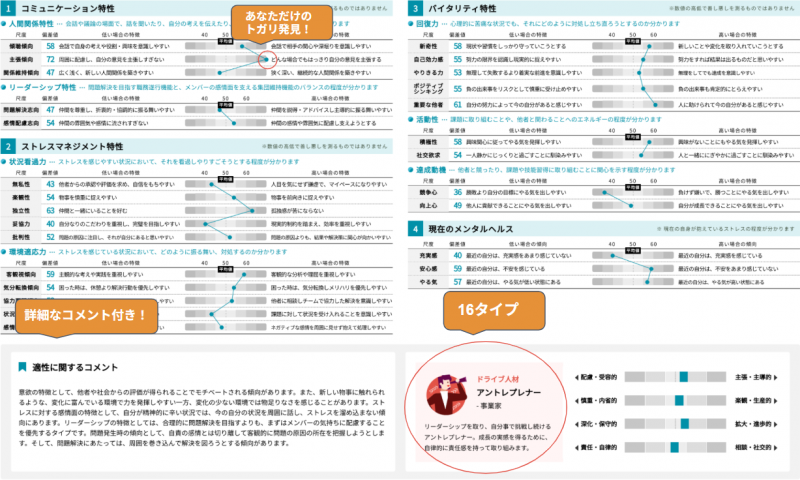
Task: Click the red circled point on 主張傾向 graph
Action: pyautogui.click(x=263, y=60)
